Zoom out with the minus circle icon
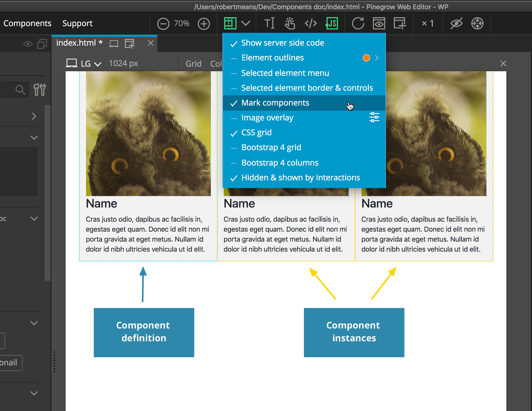 (x=163, y=24)
